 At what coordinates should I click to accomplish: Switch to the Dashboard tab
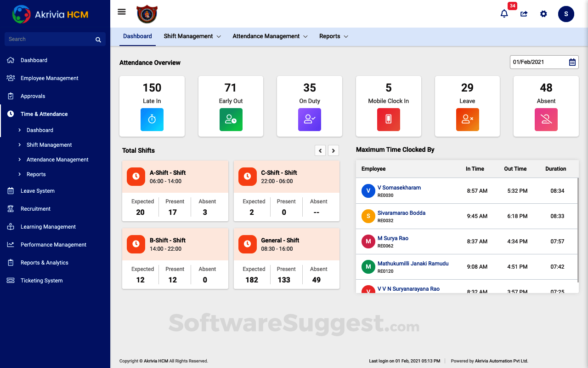(x=137, y=36)
